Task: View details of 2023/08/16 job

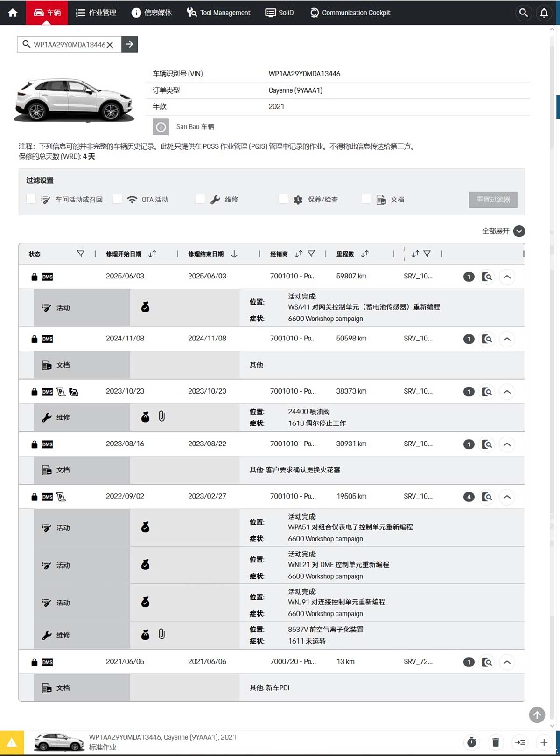Action: click(x=487, y=444)
